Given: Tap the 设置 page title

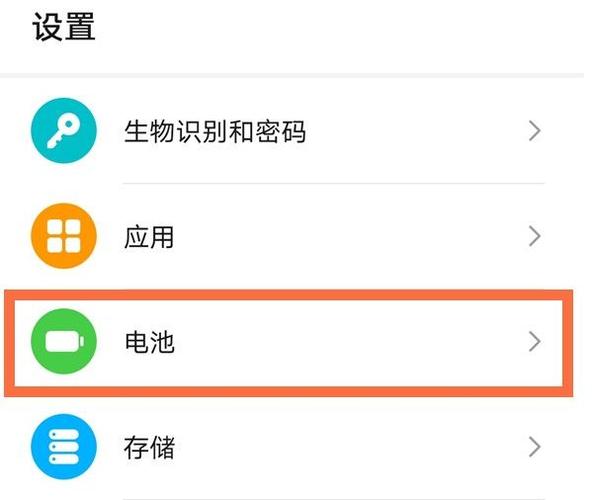Looking at the screenshot, I should click(63, 26).
